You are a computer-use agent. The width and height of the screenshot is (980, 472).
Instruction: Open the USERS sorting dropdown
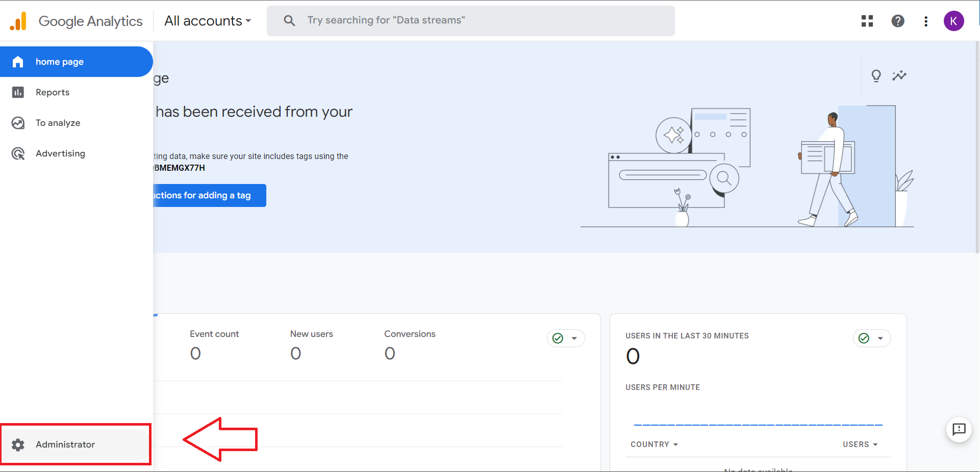click(860, 444)
